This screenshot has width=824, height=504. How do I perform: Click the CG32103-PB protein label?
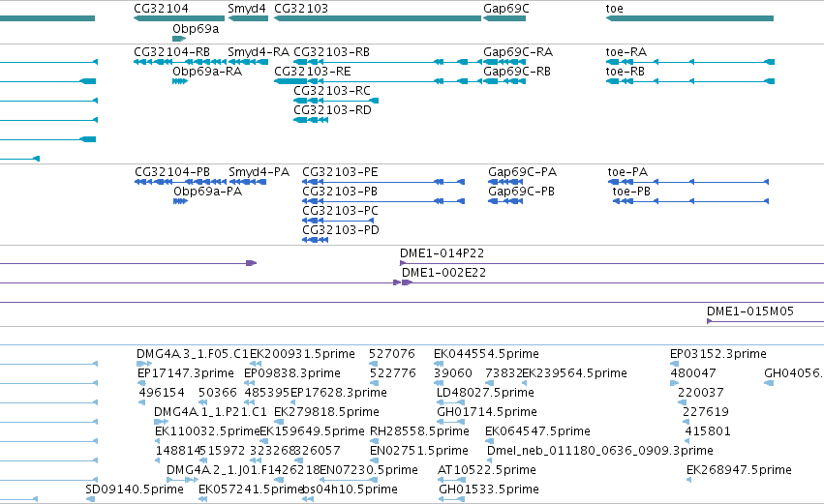pyautogui.click(x=340, y=192)
